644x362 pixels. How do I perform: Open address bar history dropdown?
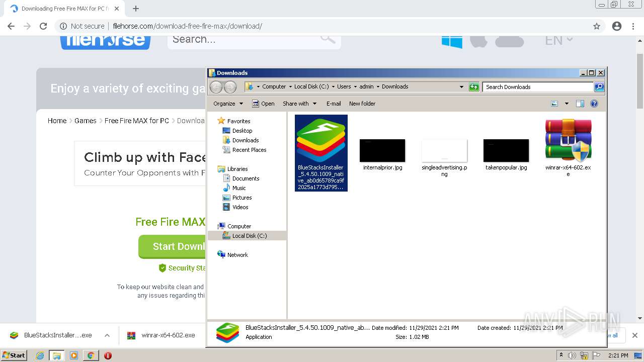coord(461,87)
